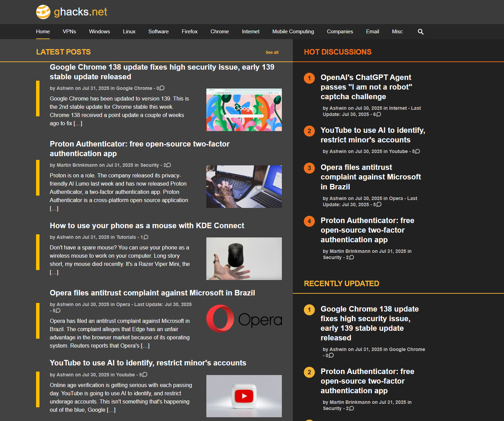
Task: Click comment bubble on ChatGPT Agent discussion
Action: (379, 114)
